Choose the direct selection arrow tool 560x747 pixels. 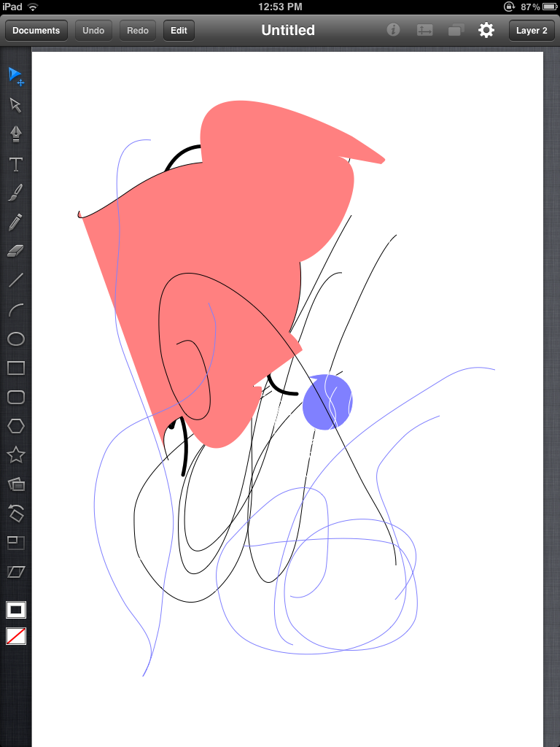[x=15, y=105]
